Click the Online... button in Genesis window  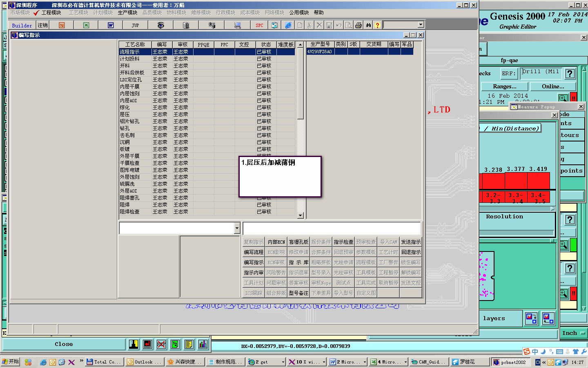(x=553, y=86)
